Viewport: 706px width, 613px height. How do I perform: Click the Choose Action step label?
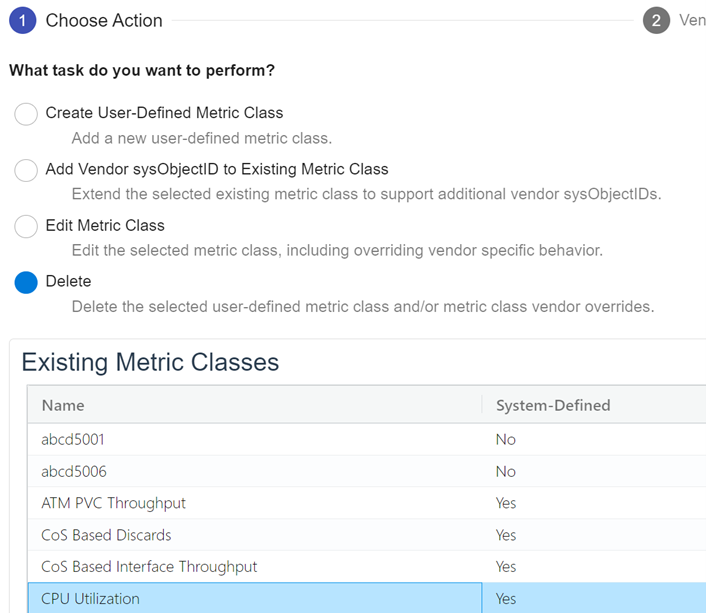coord(104,21)
